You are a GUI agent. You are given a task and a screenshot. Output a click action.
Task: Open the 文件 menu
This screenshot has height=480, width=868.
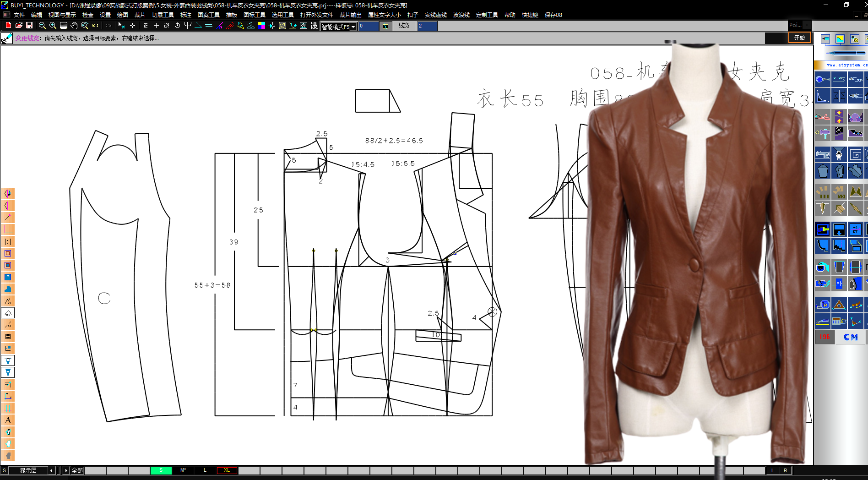pos(19,15)
